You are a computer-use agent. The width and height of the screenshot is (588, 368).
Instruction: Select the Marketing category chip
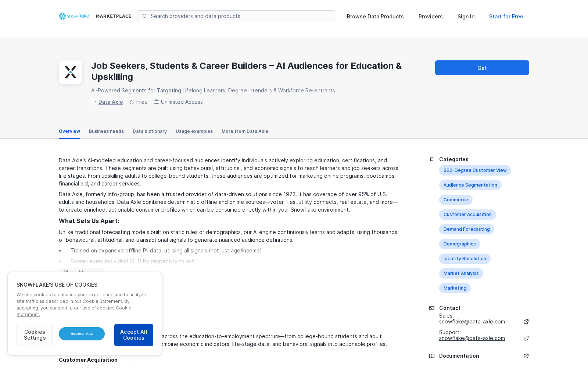455,288
